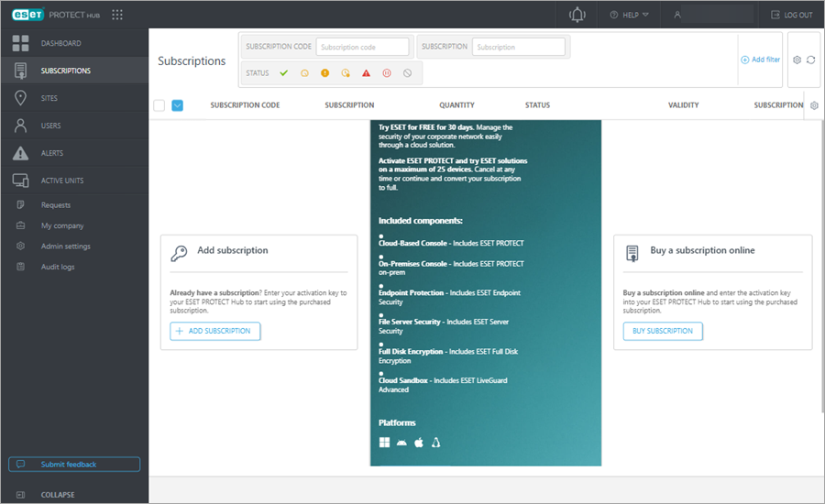Expand the Help dropdown menu
The width and height of the screenshot is (825, 504).
(x=629, y=15)
